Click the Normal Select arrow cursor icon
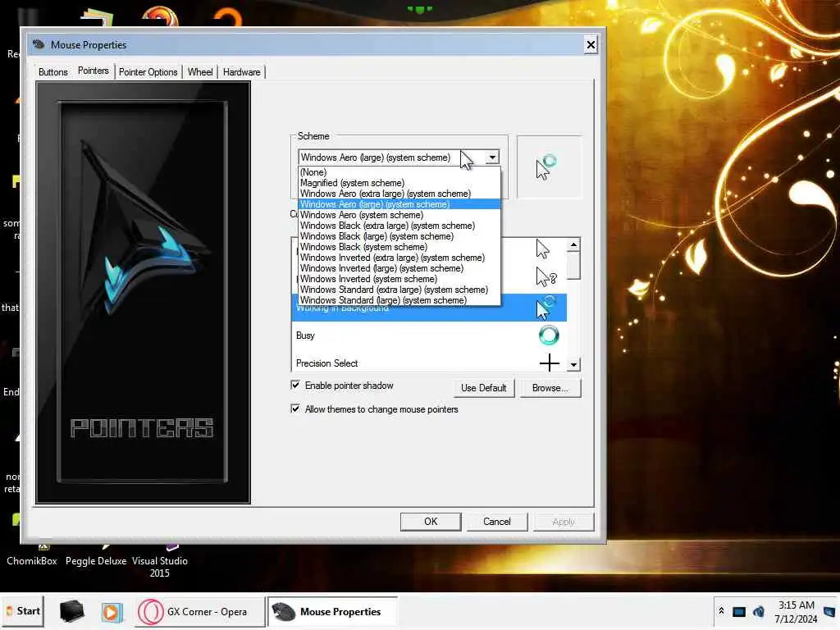Image resolution: width=840 pixels, height=630 pixels. 543,249
